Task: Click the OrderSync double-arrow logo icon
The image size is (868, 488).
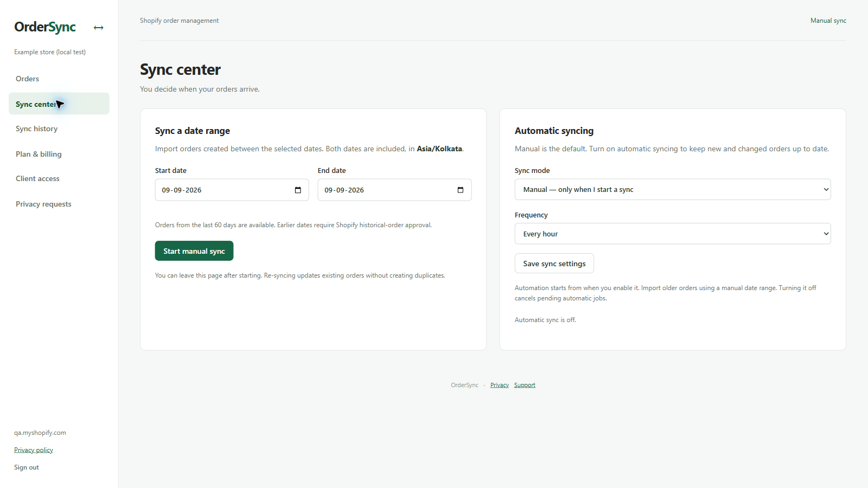Action: 98,28
